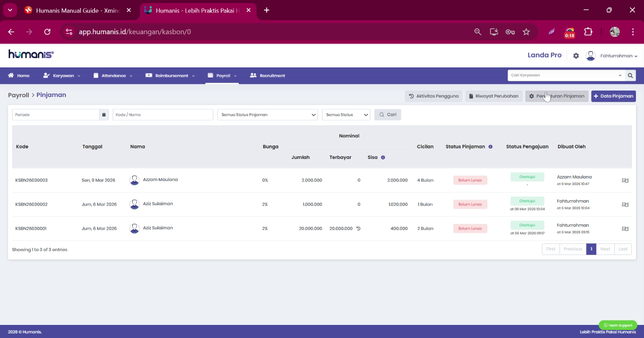This screenshot has width=644, height=338.
Task: Click code KSBN26030002
Action: pos(31,204)
